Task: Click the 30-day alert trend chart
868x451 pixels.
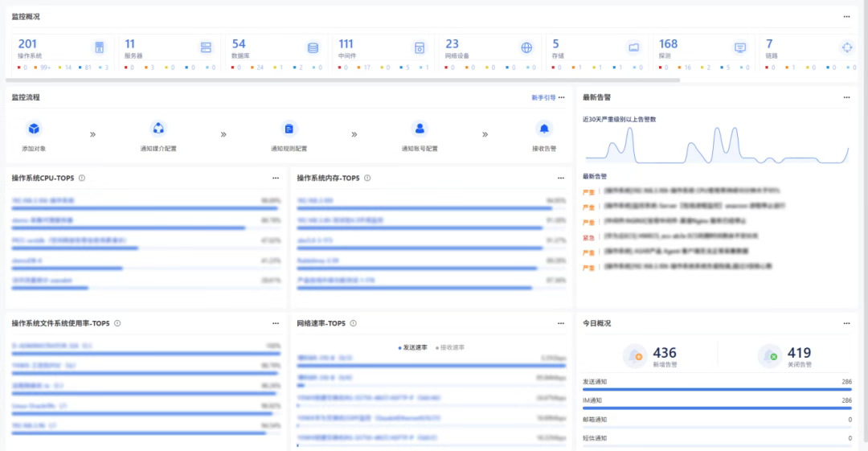Action: click(x=717, y=146)
